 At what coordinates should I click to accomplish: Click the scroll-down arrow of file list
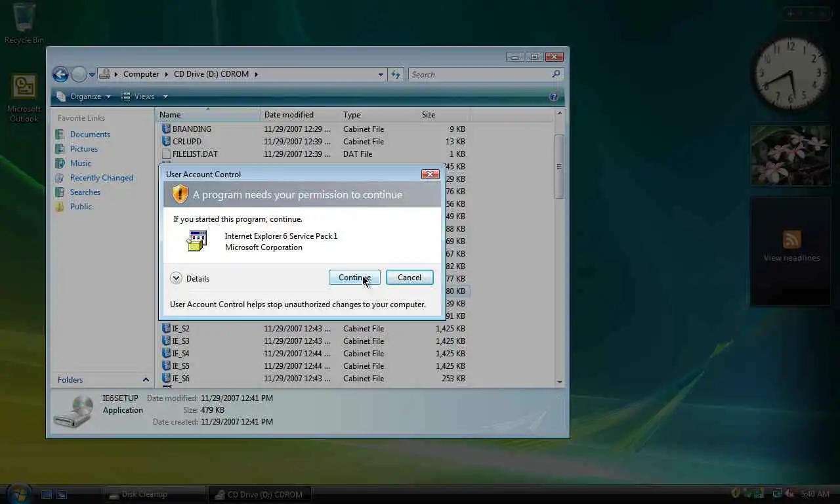pyautogui.click(x=559, y=382)
